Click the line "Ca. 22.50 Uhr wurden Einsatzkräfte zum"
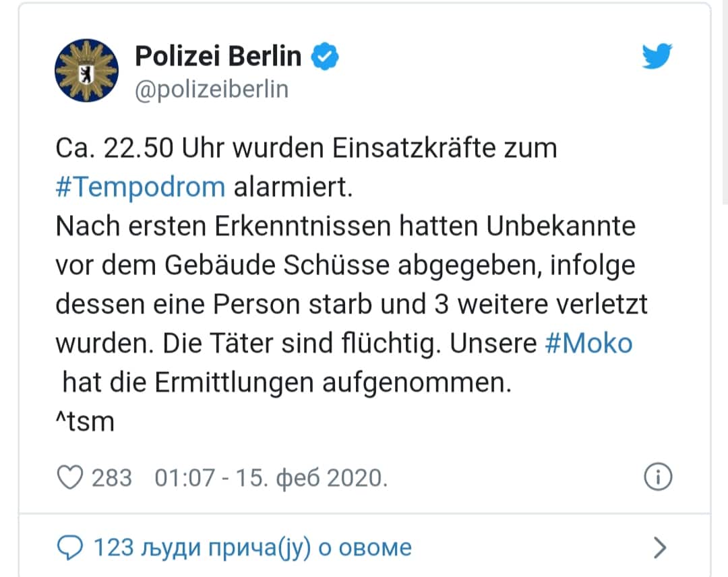The image size is (728, 577). point(306,148)
